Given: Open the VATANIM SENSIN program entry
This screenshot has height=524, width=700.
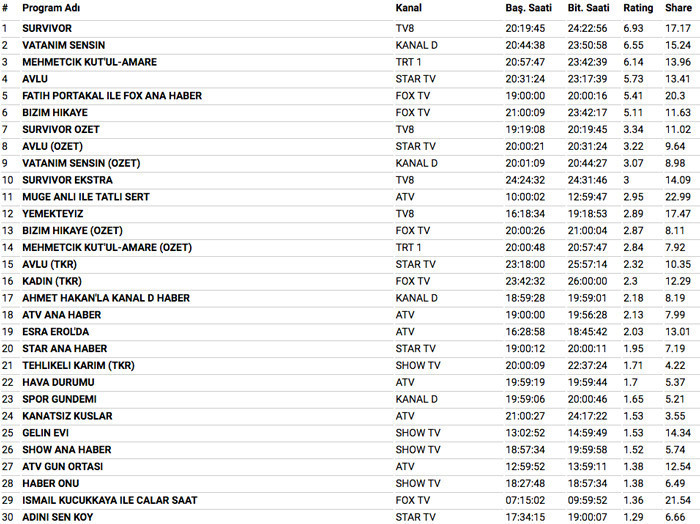Looking at the screenshot, I should [64, 45].
